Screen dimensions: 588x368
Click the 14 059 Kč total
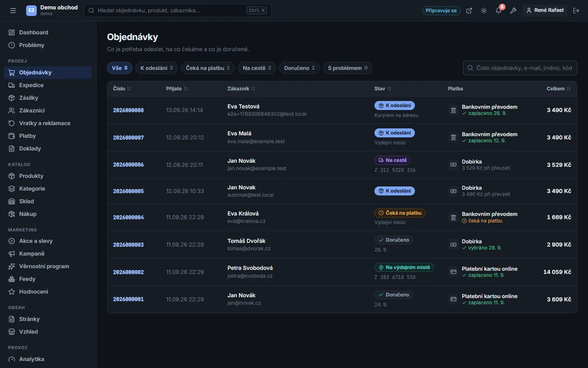[x=557, y=272]
